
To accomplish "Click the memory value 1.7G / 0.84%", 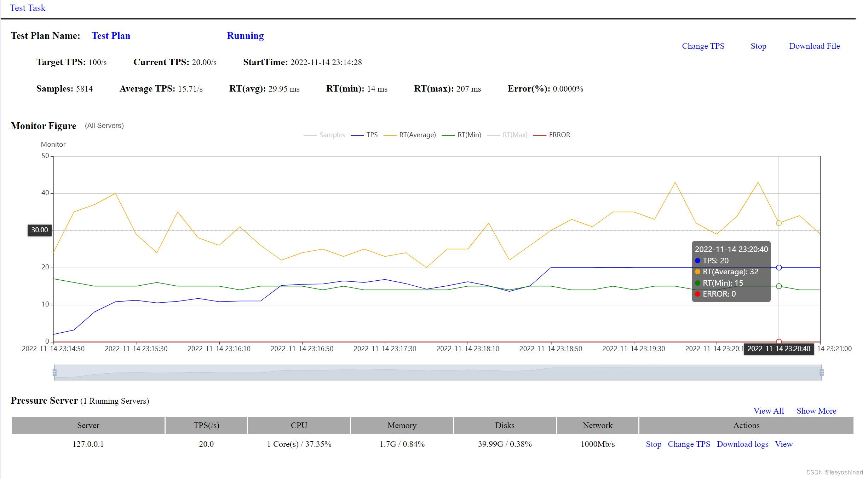I will coord(402,444).
